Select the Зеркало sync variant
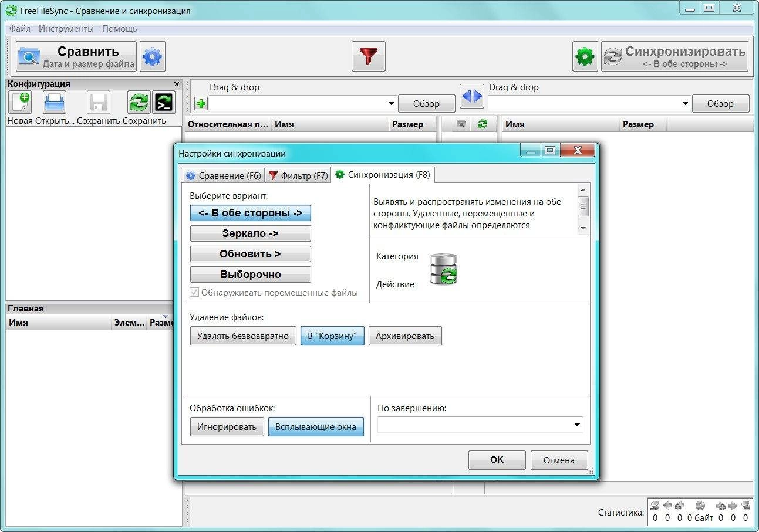The width and height of the screenshot is (759, 532). click(x=250, y=233)
